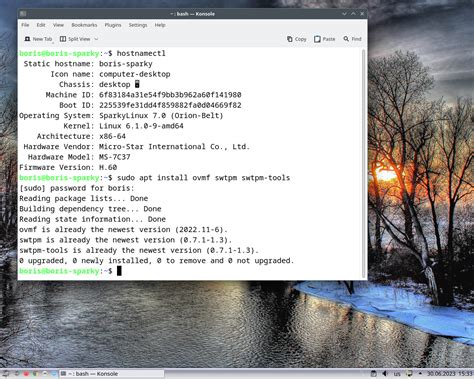Click the Konsole terminal vertical scrollbar

tap(363, 163)
